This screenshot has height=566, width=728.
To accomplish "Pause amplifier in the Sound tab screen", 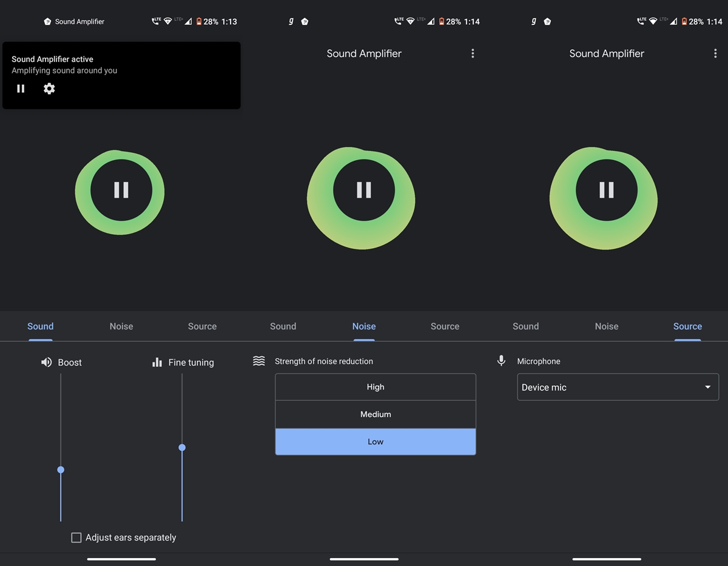I will pos(121,190).
